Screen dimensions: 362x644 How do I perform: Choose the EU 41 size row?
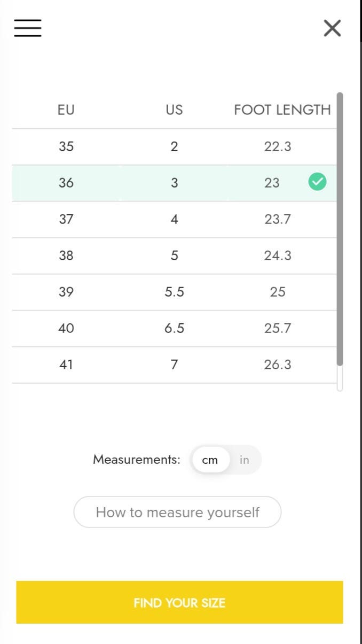[66, 364]
